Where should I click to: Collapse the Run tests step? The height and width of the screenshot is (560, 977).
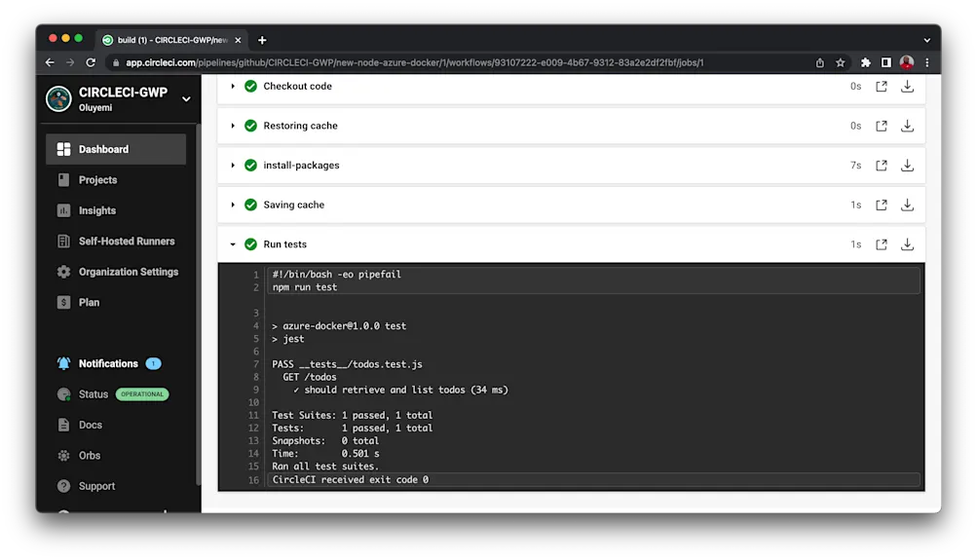[233, 244]
